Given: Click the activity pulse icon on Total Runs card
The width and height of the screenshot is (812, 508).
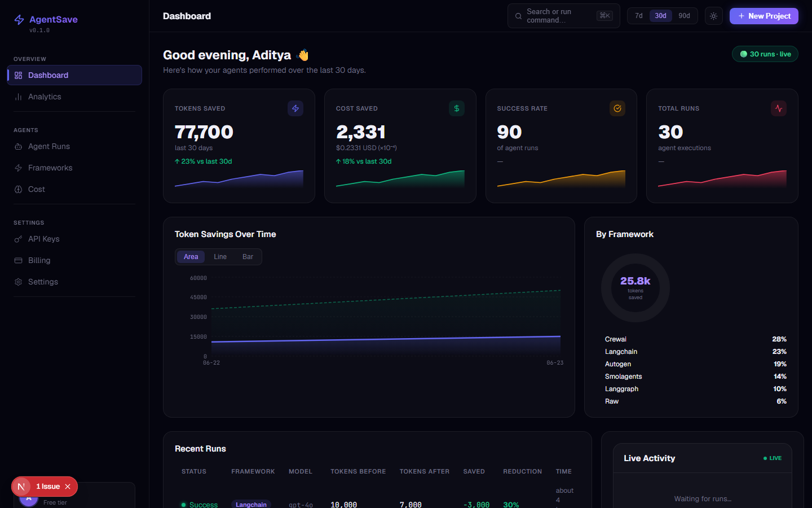Looking at the screenshot, I should click(779, 108).
